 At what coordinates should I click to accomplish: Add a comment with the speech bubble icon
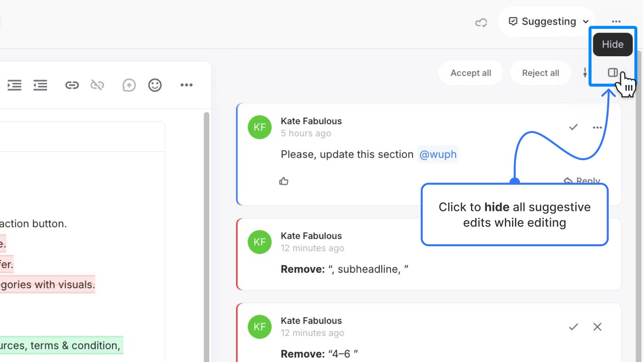point(129,85)
